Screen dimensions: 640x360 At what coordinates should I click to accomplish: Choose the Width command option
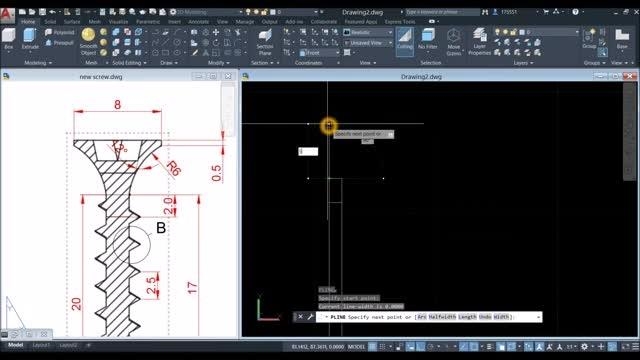coord(501,317)
